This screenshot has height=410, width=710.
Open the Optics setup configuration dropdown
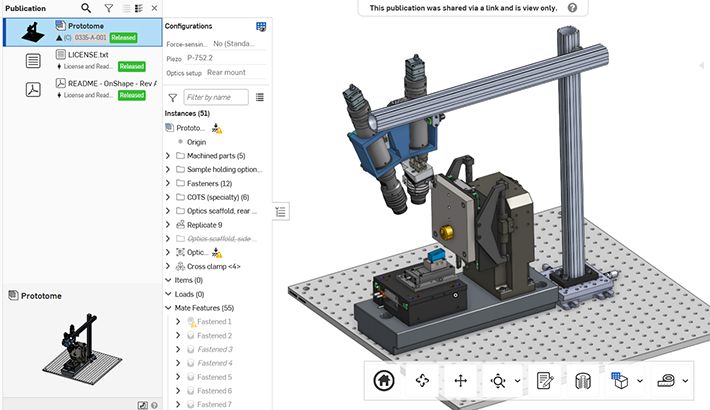tap(235, 72)
